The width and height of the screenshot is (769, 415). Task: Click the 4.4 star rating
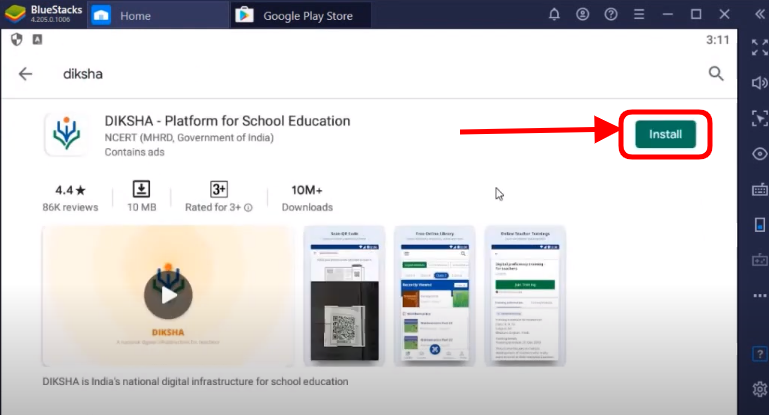coord(70,190)
